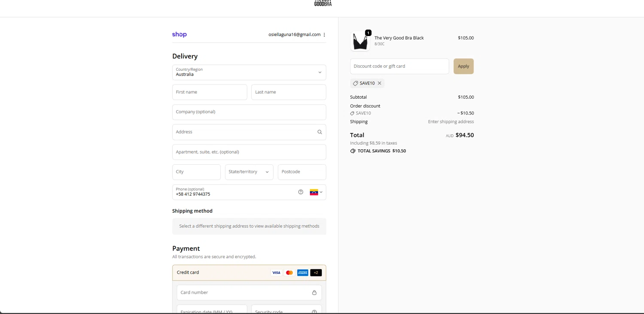Viewport: 644px width, 314px height.
Task: Open the account options three-dot menu
Action: [324, 35]
